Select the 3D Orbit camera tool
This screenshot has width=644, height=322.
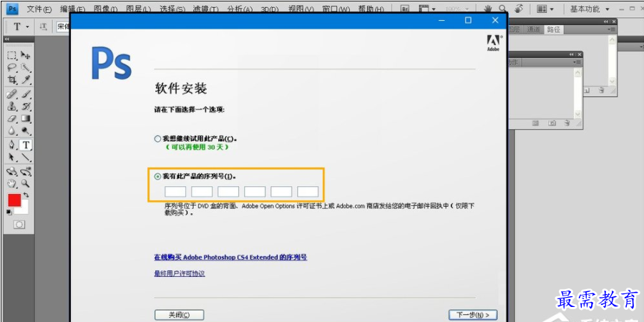click(x=26, y=172)
